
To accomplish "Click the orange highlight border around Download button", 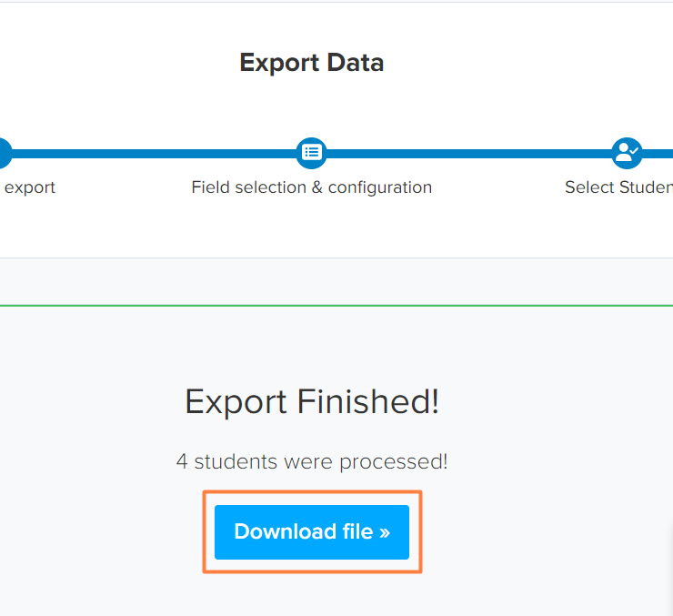I will [x=313, y=492].
